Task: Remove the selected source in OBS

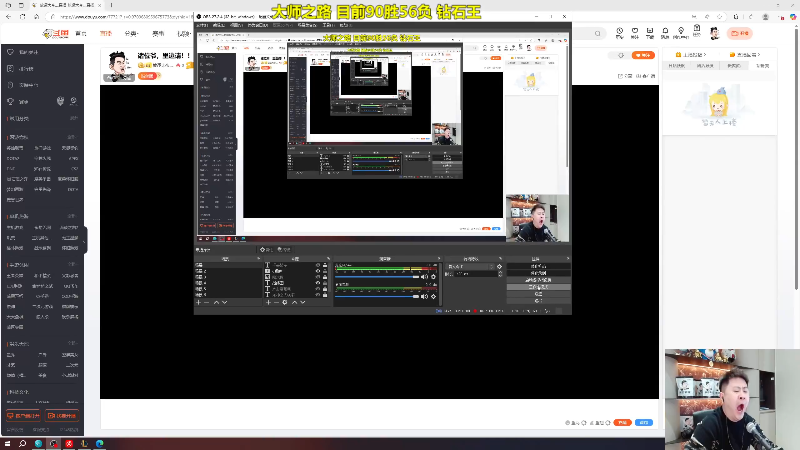Action: 277,303
